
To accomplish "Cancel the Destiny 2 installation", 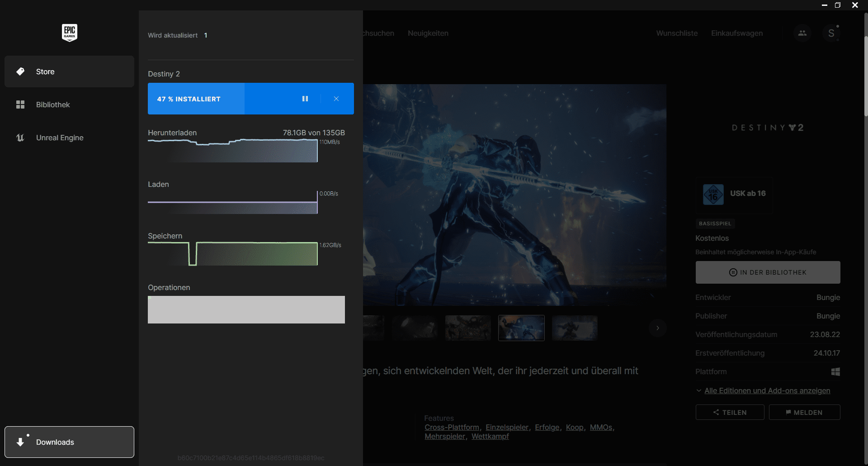I will tap(336, 99).
